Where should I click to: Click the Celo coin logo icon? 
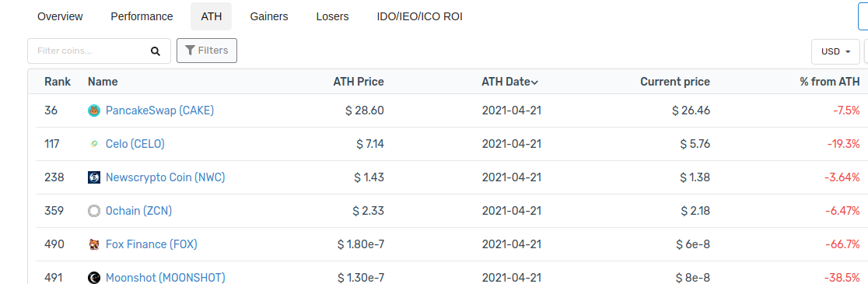(94, 144)
